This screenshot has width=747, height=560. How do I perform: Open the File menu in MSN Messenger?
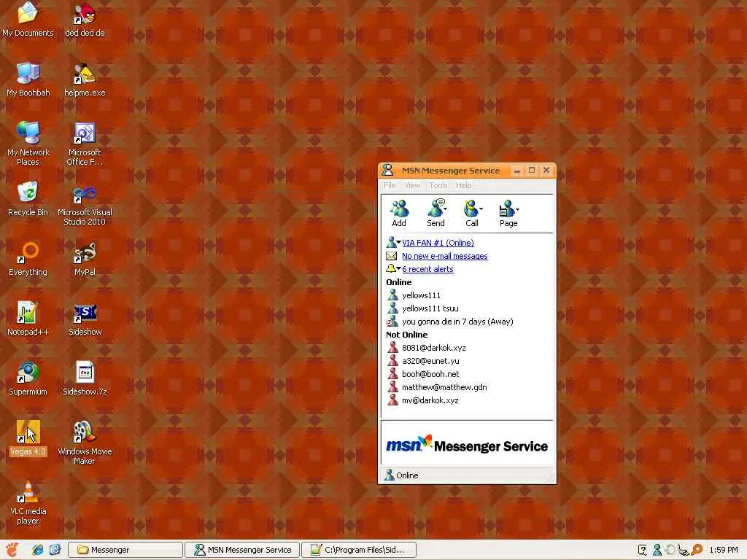point(390,185)
